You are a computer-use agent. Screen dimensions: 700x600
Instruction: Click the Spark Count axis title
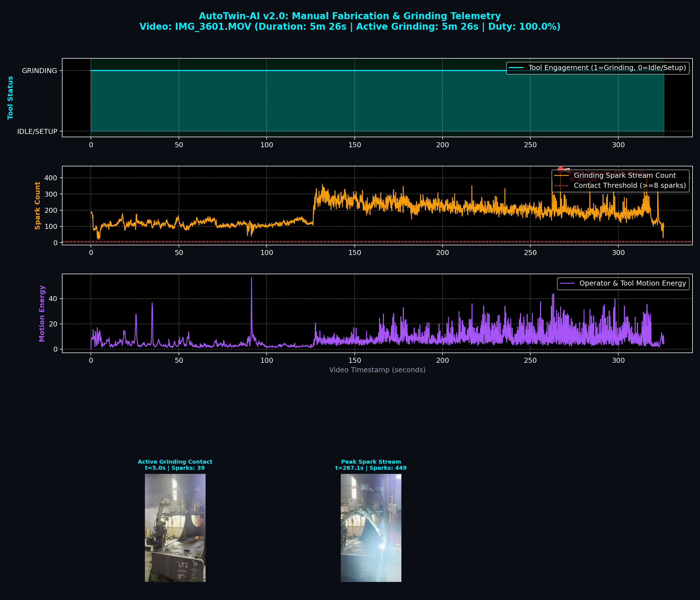(37, 206)
